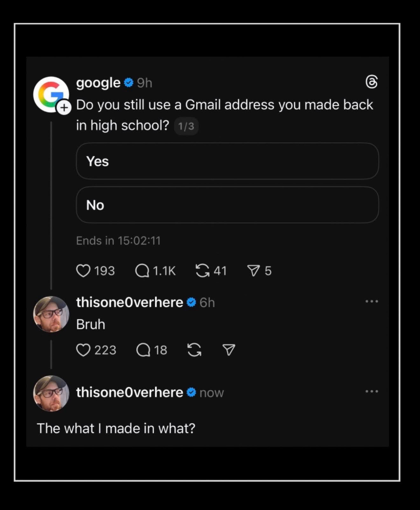This screenshot has width=420, height=510.
Task: Open the google profile name link
Action: (98, 82)
